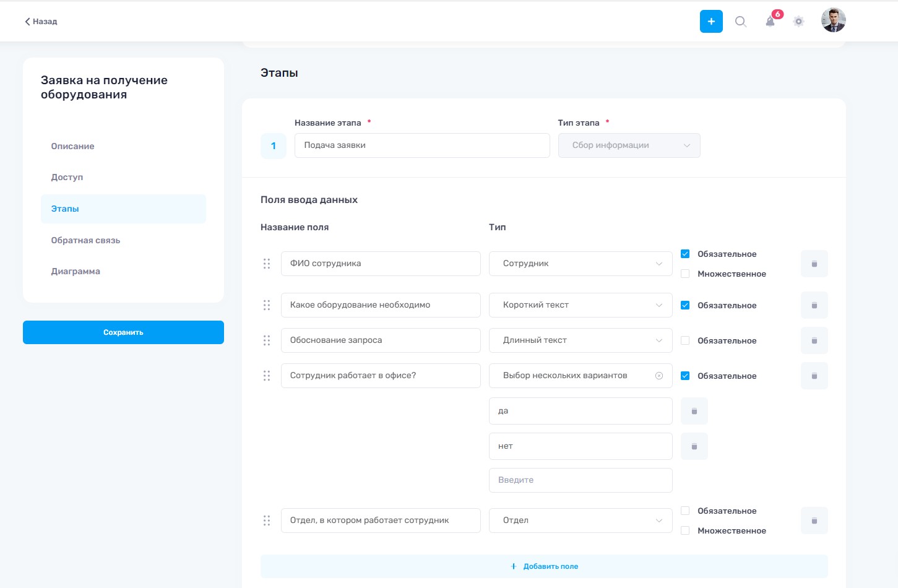The image size is (898, 588).
Task: Remove the option 'да'
Action: coord(694,411)
